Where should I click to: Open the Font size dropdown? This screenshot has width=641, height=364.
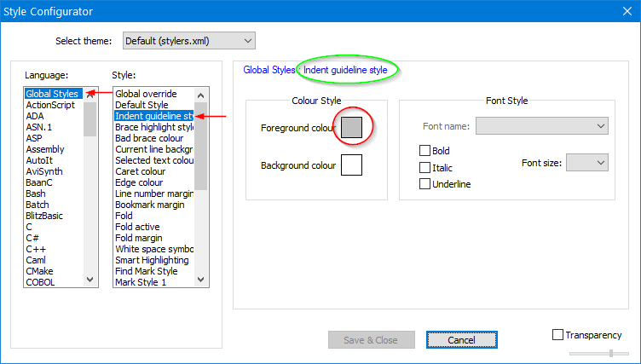point(586,162)
